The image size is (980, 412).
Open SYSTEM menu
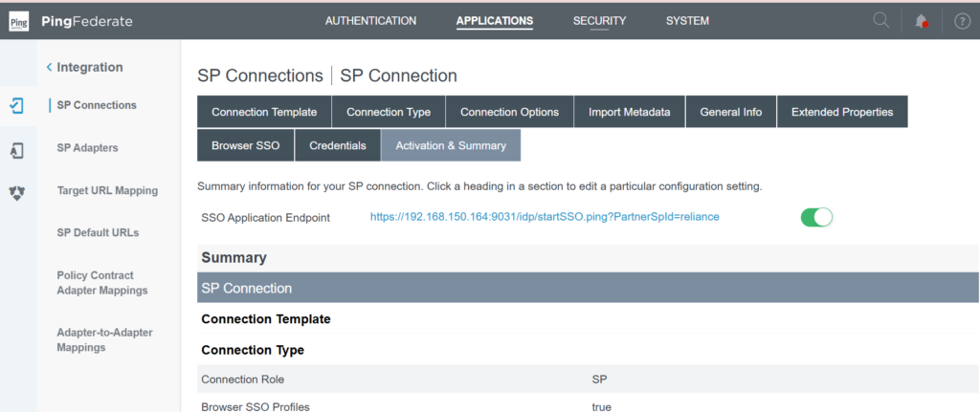(687, 21)
